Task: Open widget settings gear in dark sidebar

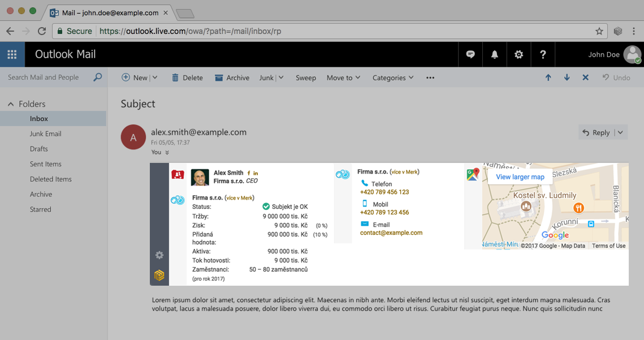Action: tap(159, 255)
